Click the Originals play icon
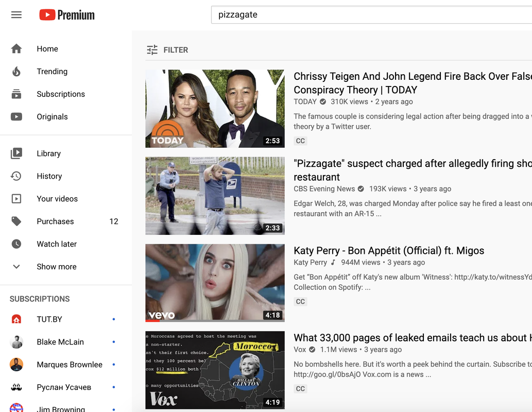Image resolution: width=532 pixels, height=412 pixels. pyautogui.click(x=16, y=117)
